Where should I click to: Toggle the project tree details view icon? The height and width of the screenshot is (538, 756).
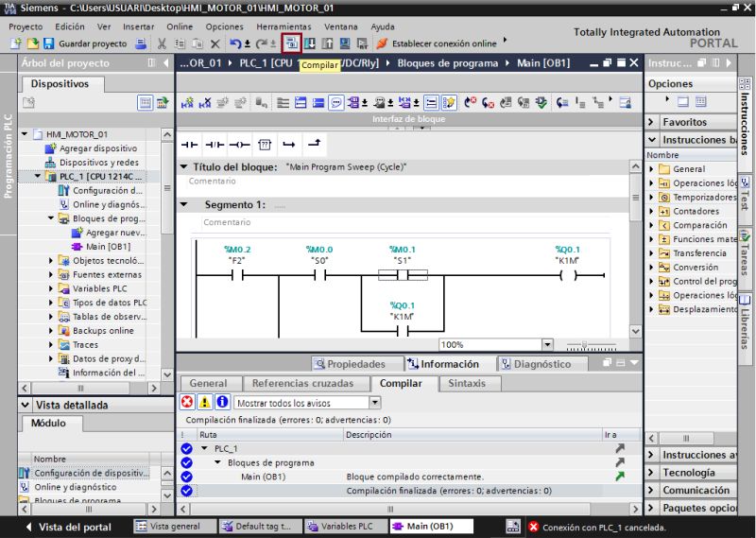click(146, 102)
